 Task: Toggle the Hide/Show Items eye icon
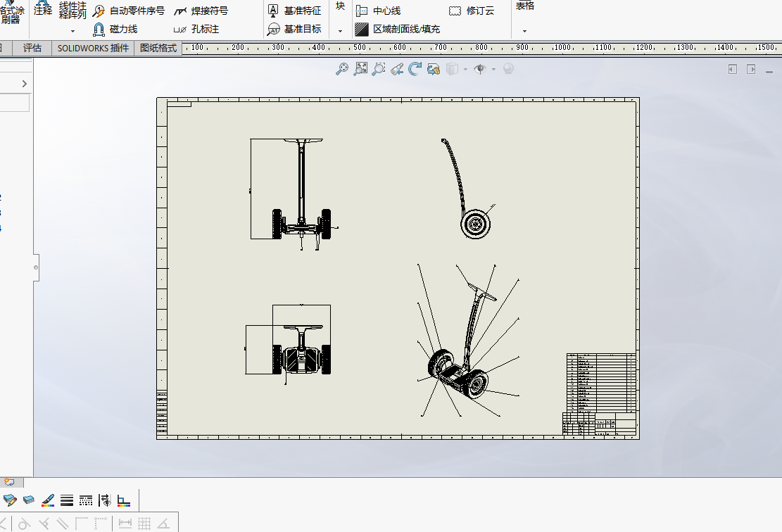(480, 69)
